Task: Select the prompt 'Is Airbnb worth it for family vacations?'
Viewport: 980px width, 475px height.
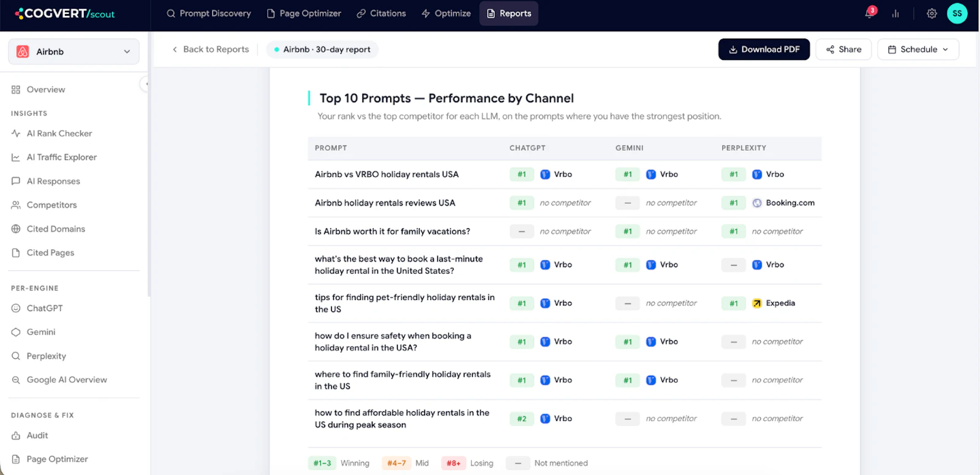Action: pos(393,232)
